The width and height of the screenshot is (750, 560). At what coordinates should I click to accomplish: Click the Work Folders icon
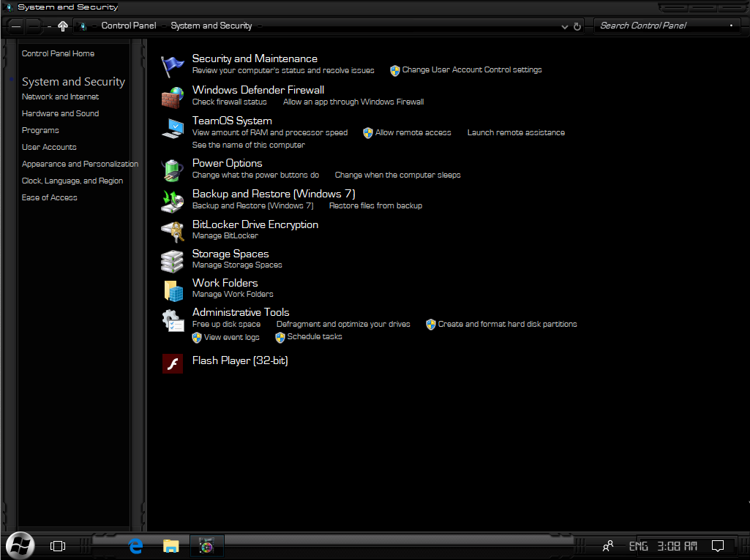pyautogui.click(x=172, y=290)
